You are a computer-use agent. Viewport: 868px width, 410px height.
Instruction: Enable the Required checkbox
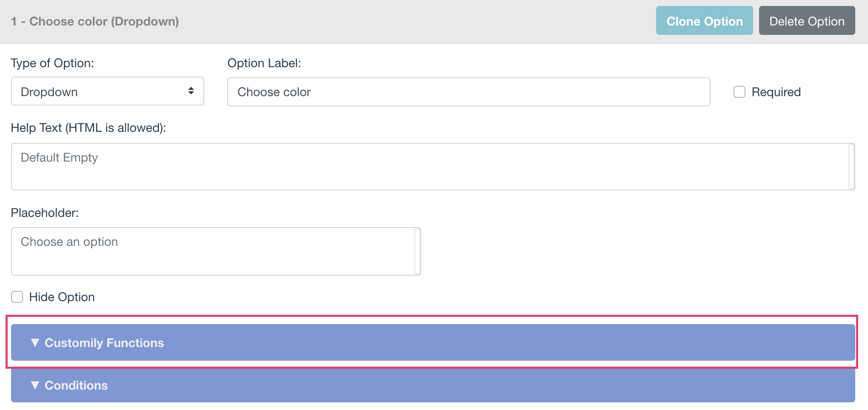click(740, 92)
